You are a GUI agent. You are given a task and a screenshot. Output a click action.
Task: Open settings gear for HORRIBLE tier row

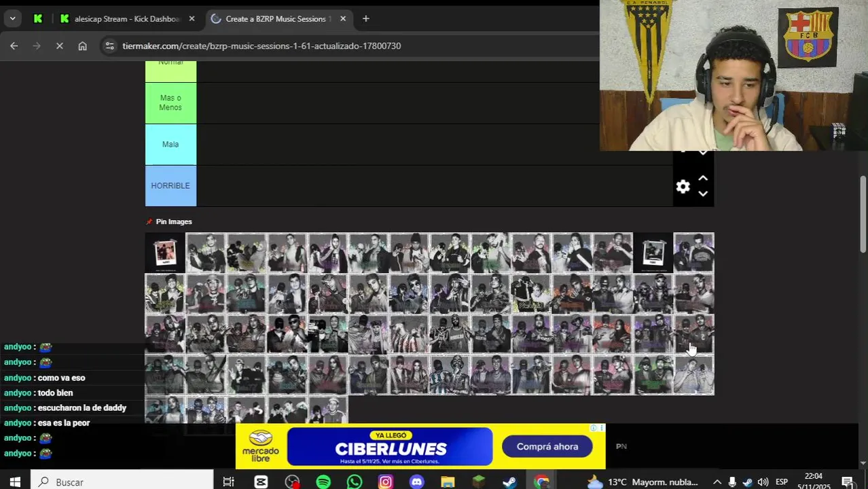coord(683,186)
